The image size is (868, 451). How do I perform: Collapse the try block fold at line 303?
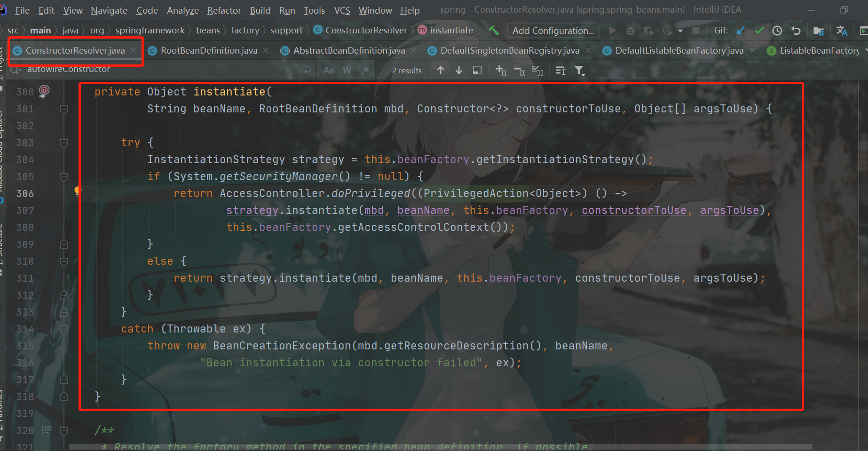[64, 143]
